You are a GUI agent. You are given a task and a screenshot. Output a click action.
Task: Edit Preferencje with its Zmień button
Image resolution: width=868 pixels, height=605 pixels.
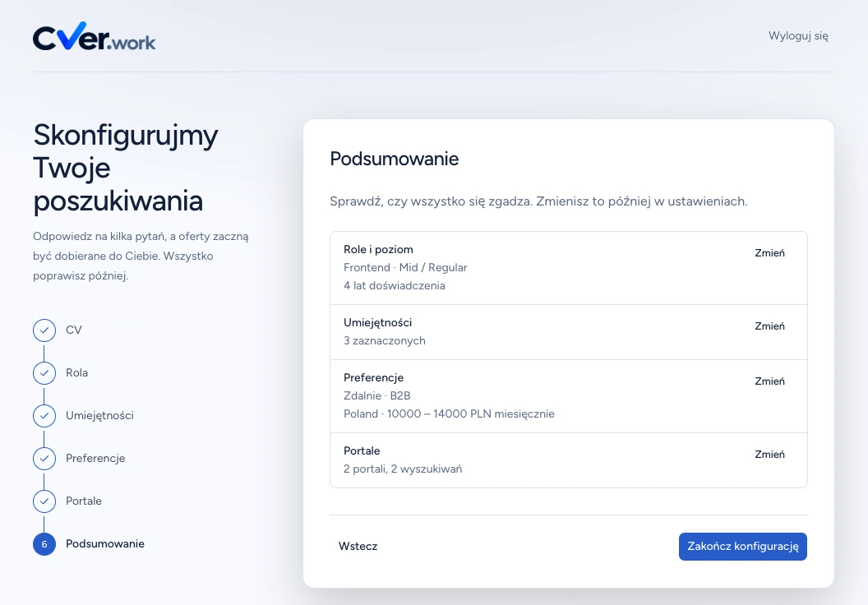click(769, 381)
